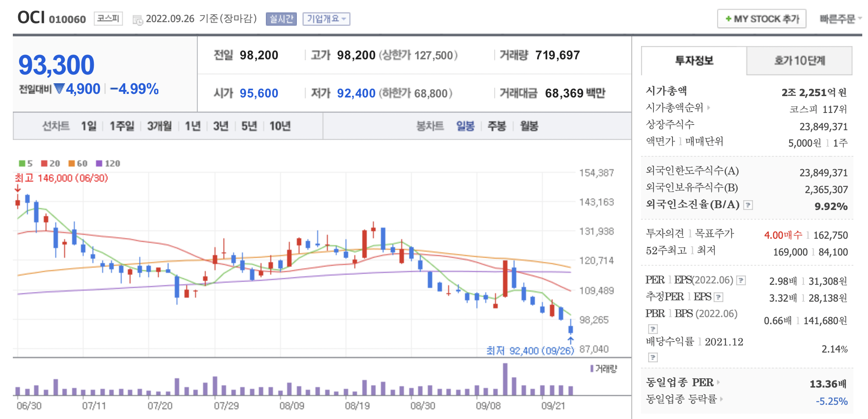868x419 pixels.
Task: Expand the 빠른주문 dropdown
Action: tap(841, 19)
